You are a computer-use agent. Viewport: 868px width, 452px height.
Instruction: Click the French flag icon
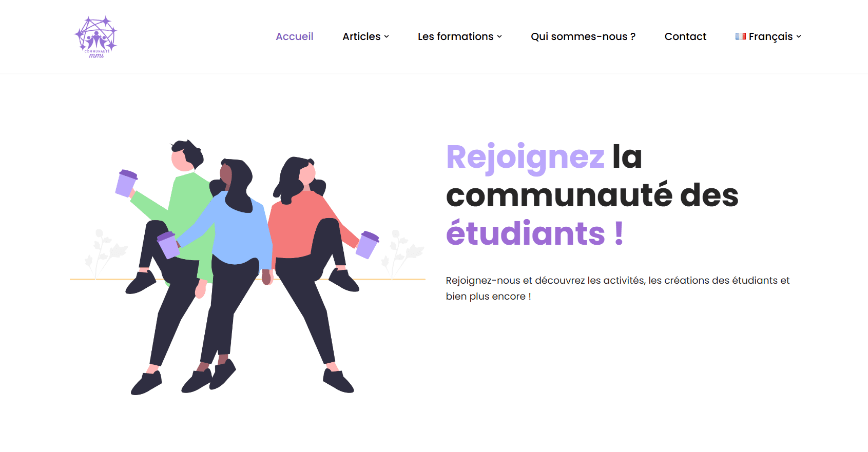click(x=740, y=36)
